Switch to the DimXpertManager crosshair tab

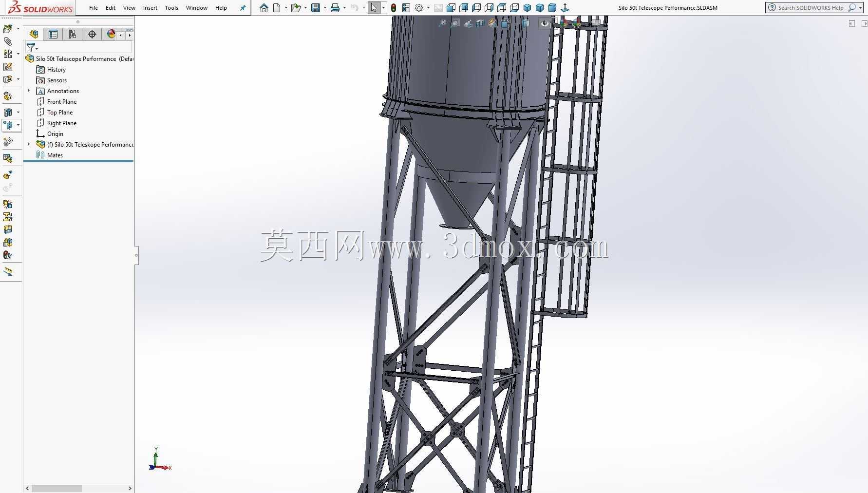click(92, 34)
